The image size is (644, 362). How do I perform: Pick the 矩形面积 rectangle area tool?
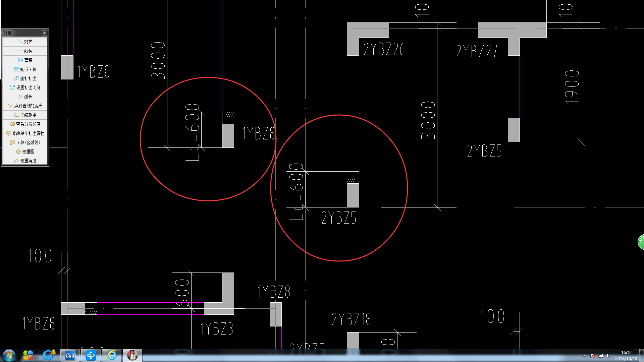coord(25,69)
